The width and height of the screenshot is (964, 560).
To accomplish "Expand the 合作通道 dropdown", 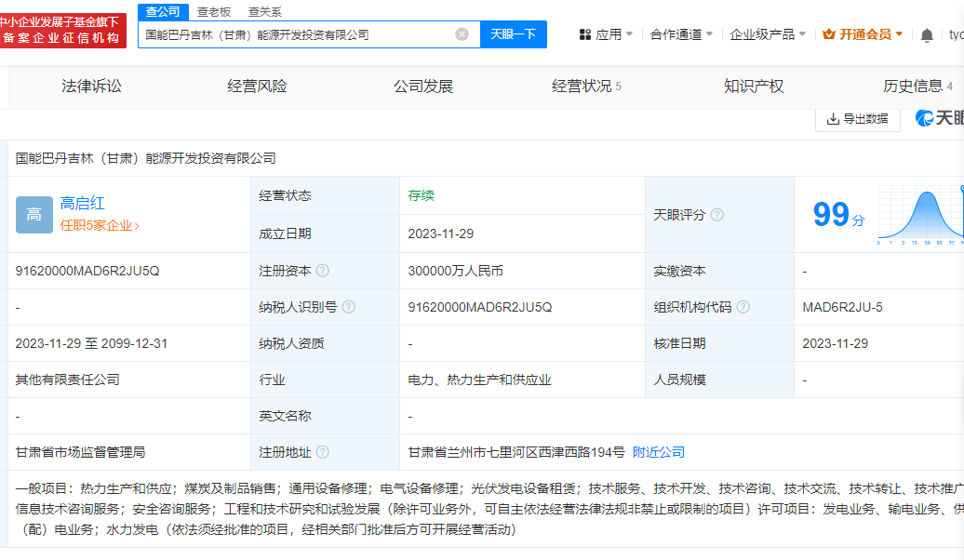I will (x=681, y=34).
